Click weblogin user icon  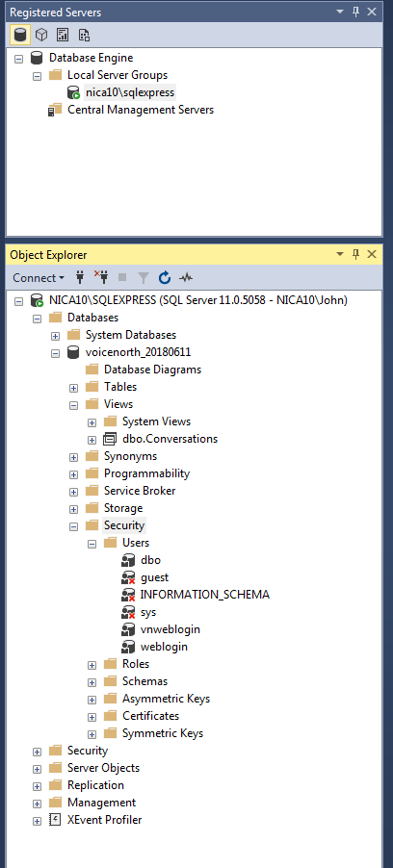tap(128, 647)
